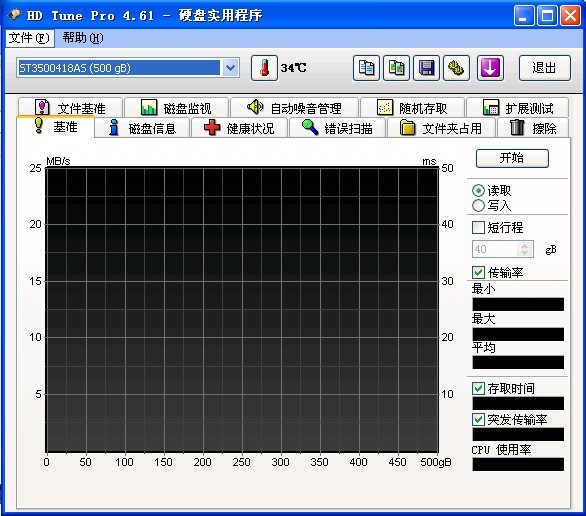Click the copy screenshot to clipboard icon
Screen dimensions: 586x516
click(396, 68)
